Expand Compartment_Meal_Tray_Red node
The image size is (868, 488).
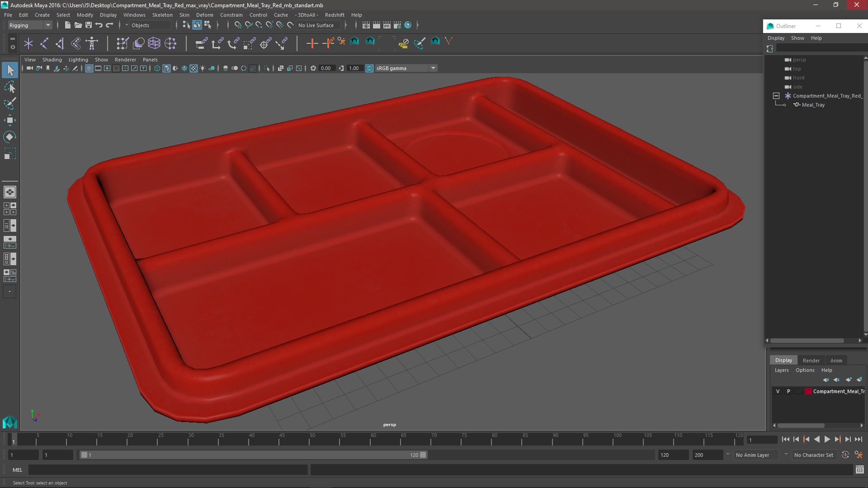coord(776,95)
